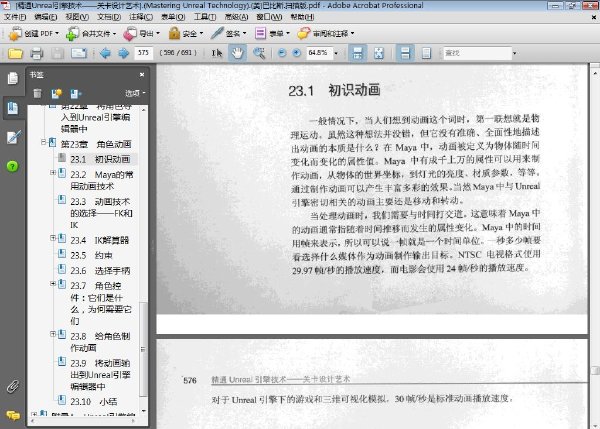Open the 文档(D) menu
This screenshot has width=600, height=429.
pyautogui.click(x=109, y=17)
